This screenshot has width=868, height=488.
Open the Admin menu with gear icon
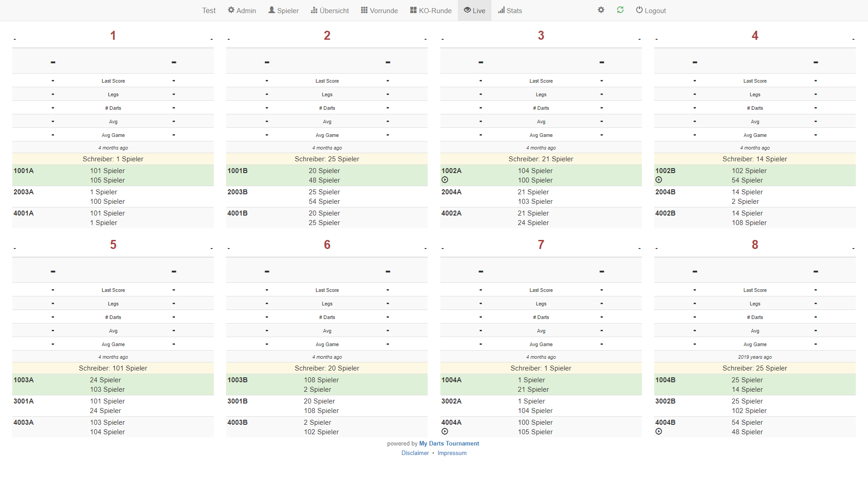point(242,10)
